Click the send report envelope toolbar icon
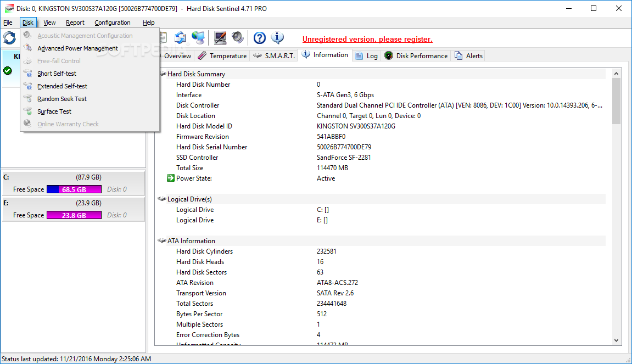Screen dimensions: 632x364 click(180, 38)
